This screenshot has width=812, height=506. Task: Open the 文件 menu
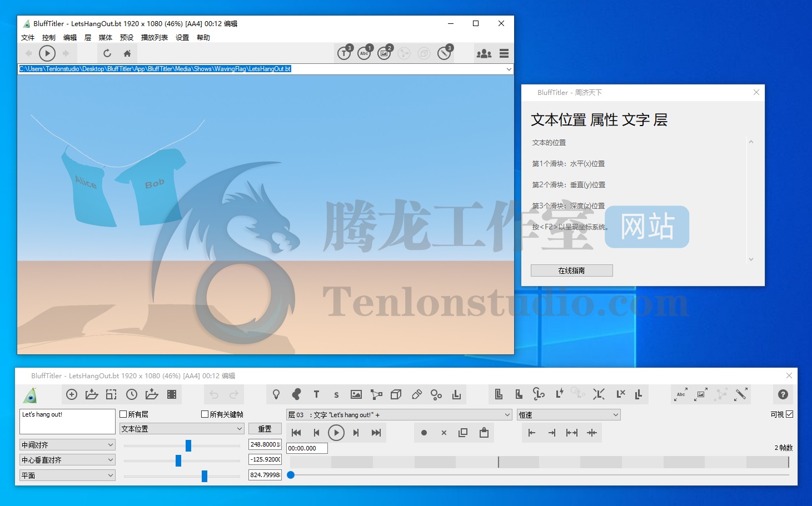28,38
